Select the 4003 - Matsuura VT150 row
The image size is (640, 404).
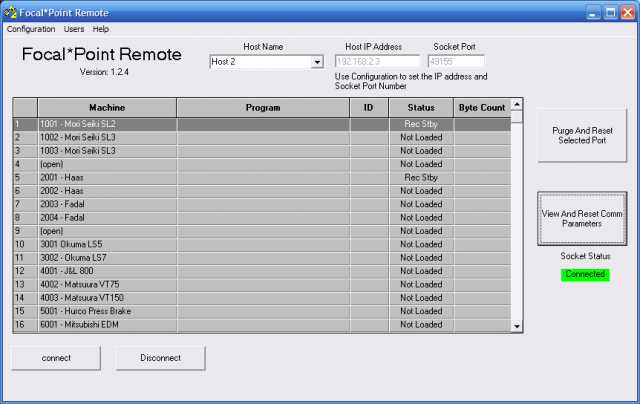(262, 298)
